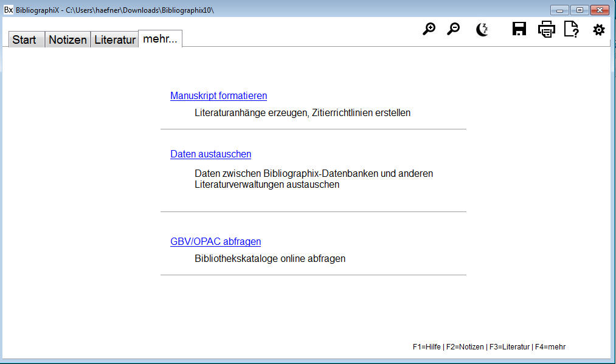Click the zoom in magnifier icon
The height and width of the screenshot is (364, 616).
point(429,29)
